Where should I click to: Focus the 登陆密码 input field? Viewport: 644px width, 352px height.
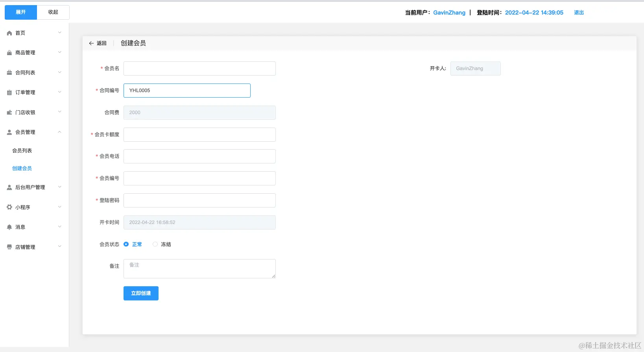[x=199, y=200]
